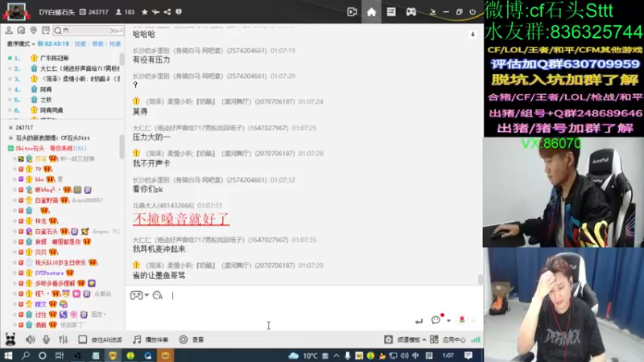Select user 苏溪 in member list
This screenshot has width=644, height=362.
[x=40, y=158]
